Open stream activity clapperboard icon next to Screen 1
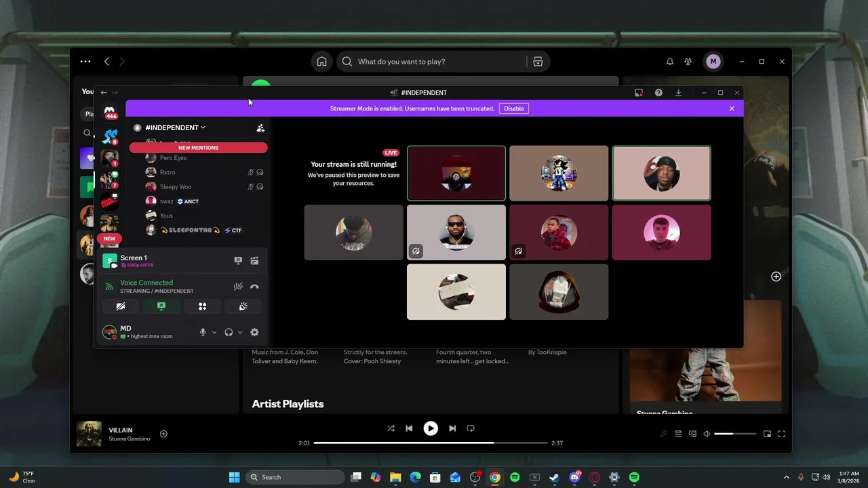The image size is (868, 488). [254, 260]
